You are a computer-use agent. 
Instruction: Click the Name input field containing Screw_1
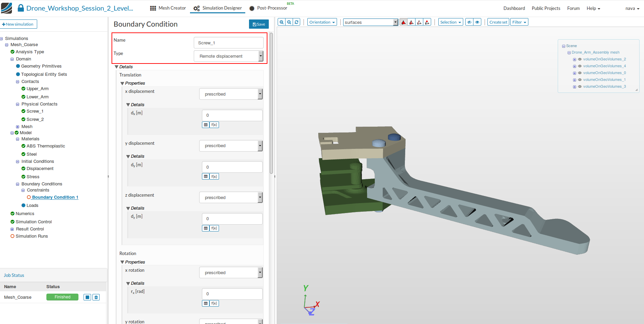pos(228,43)
